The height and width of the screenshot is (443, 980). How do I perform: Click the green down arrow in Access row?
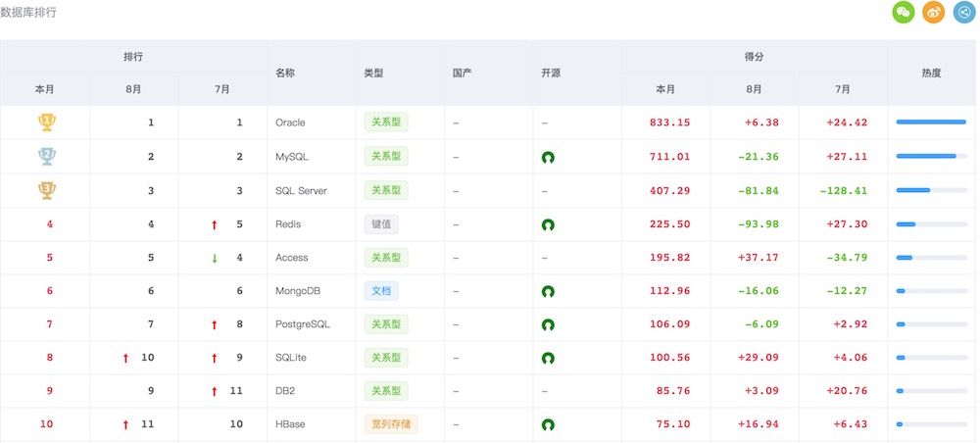[x=215, y=259]
